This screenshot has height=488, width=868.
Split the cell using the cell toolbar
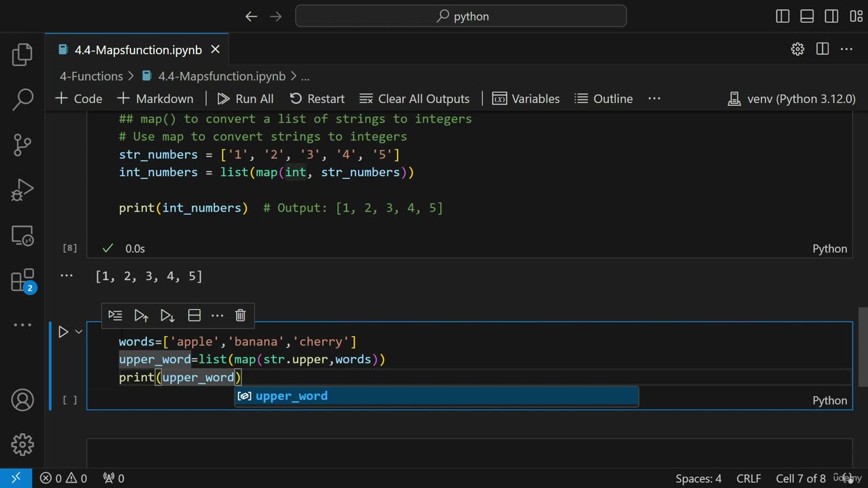click(x=194, y=315)
